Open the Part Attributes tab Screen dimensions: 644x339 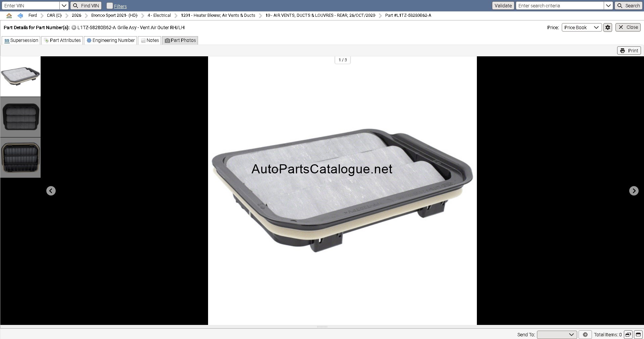(x=62, y=41)
